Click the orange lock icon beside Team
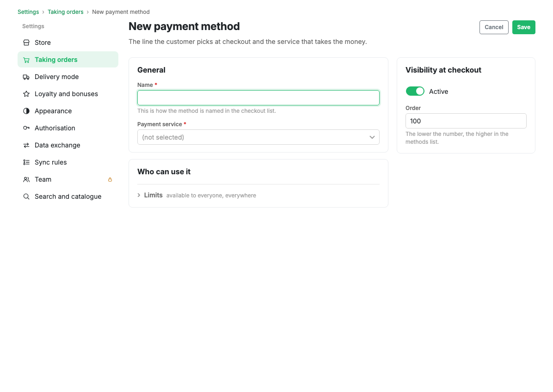Viewport: 553px width, 392px height. tap(110, 180)
